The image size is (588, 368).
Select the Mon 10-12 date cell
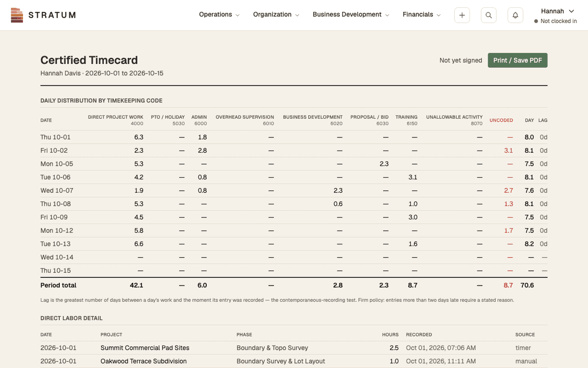(57, 230)
